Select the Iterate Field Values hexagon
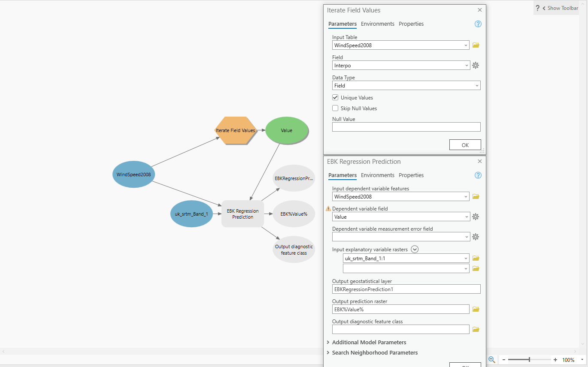588x367 pixels. click(236, 130)
